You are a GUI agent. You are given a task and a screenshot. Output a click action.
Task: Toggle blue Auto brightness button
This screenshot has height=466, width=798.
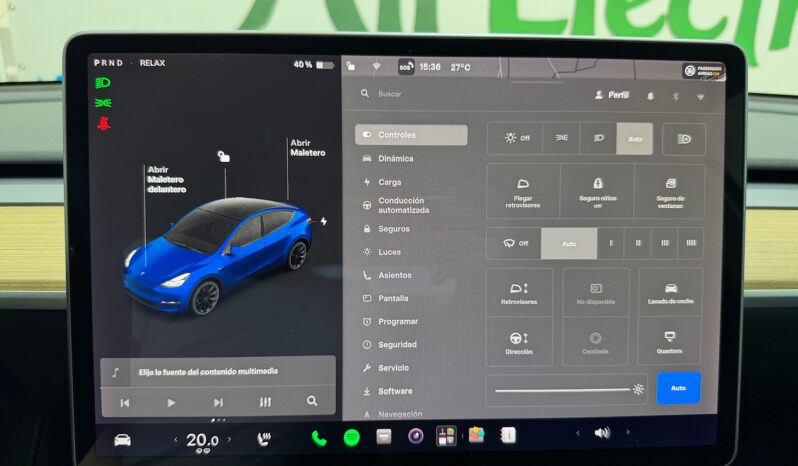point(678,388)
